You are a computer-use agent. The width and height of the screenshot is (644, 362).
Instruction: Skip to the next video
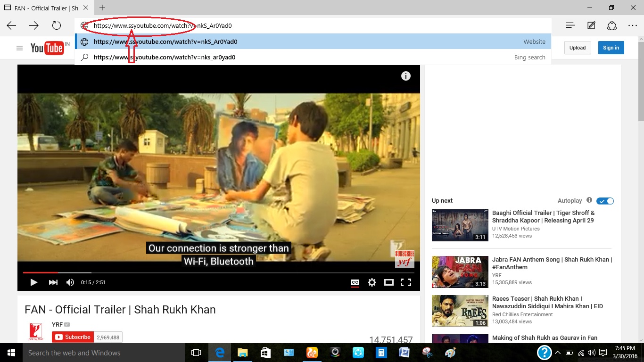[53, 282]
